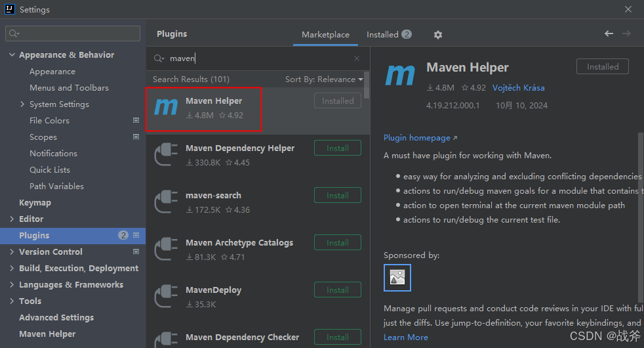
Task: Click the large Maven Helper logo in details
Action: [x=400, y=75]
